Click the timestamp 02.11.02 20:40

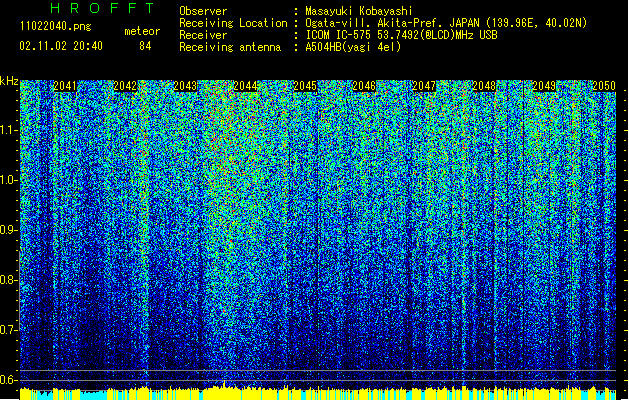(x=61, y=46)
